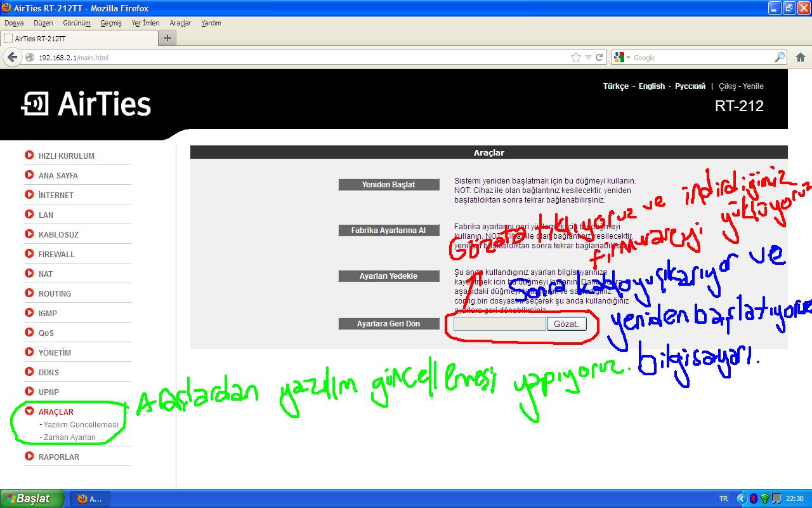Open KABLOSUZ wireless settings
The image size is (812, 508).
point(58,234)
